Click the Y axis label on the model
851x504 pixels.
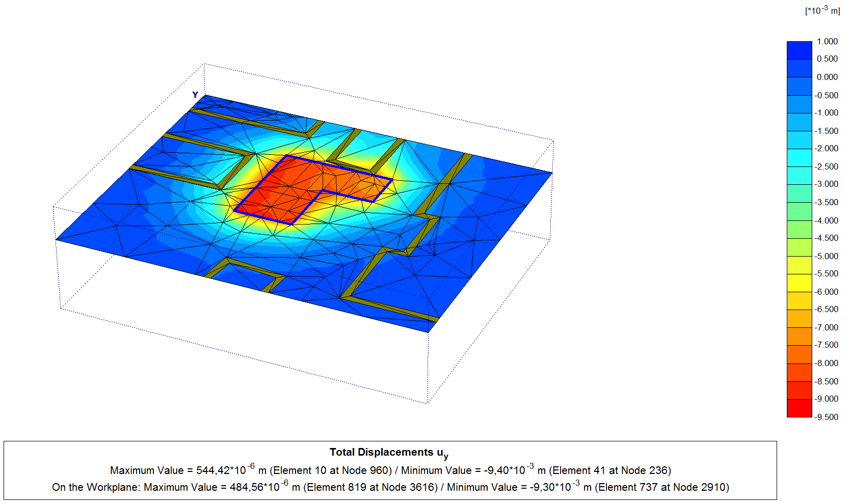[x=195, y=95]
